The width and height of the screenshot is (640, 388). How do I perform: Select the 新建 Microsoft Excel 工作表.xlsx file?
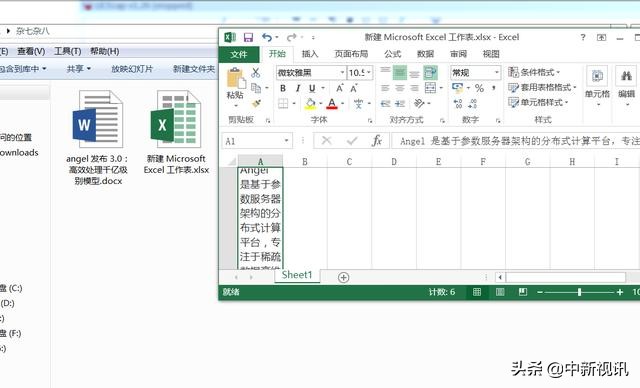pos(176,133)
